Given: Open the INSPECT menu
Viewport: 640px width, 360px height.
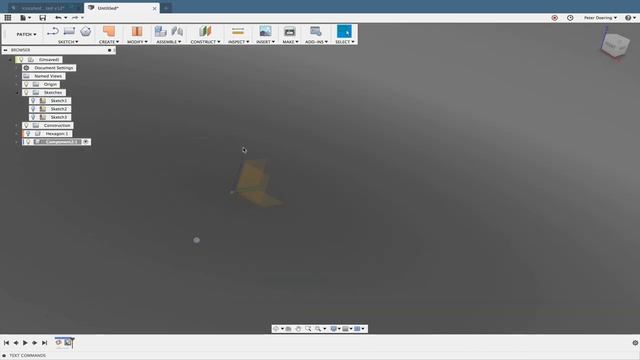Looking at the screenshot, I should 238,42.
